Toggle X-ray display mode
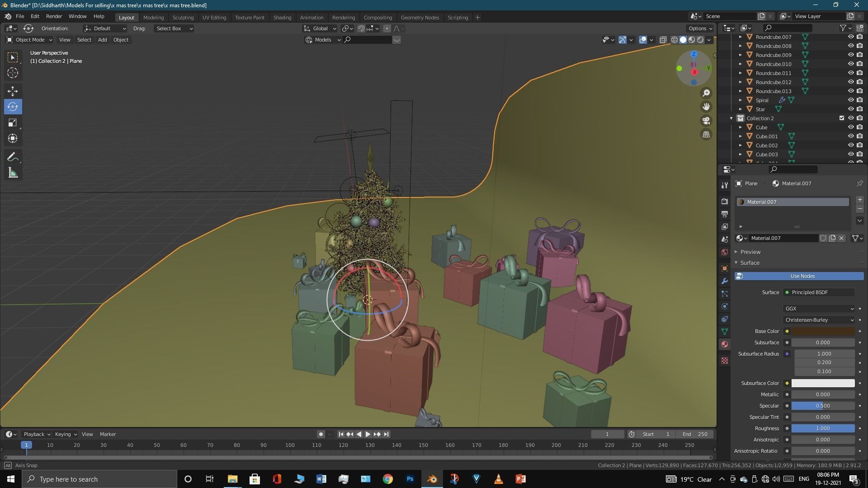 [x=663, y=40]
